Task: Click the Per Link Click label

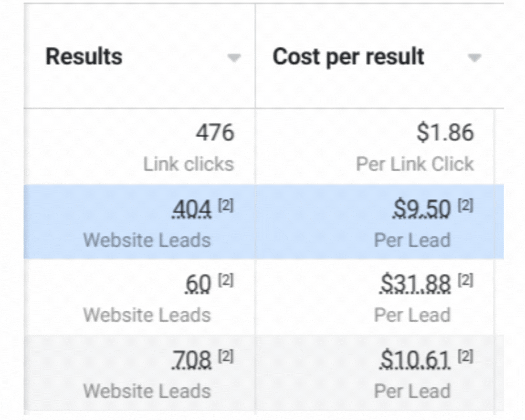Action: (x=415, y=164)
